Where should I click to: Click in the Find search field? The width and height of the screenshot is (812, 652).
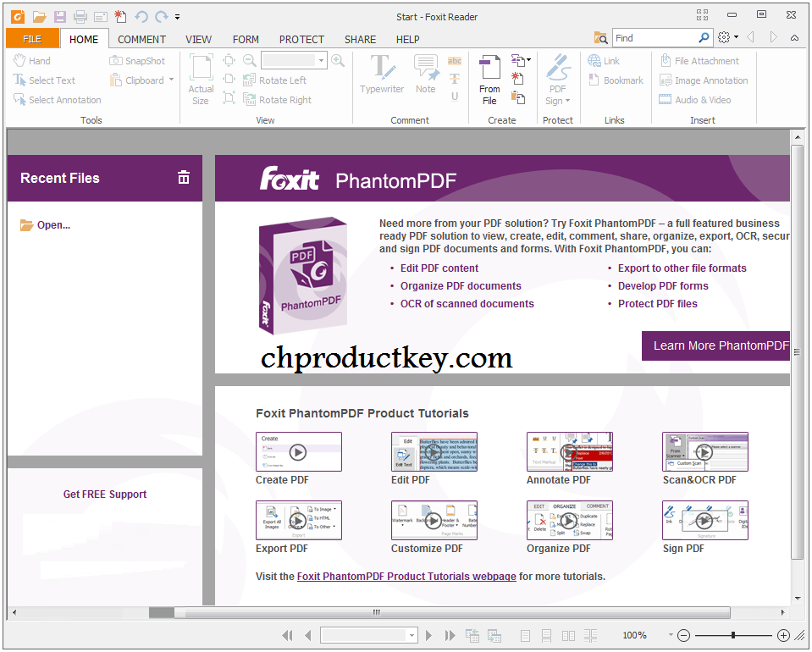(x=655, y=38)
